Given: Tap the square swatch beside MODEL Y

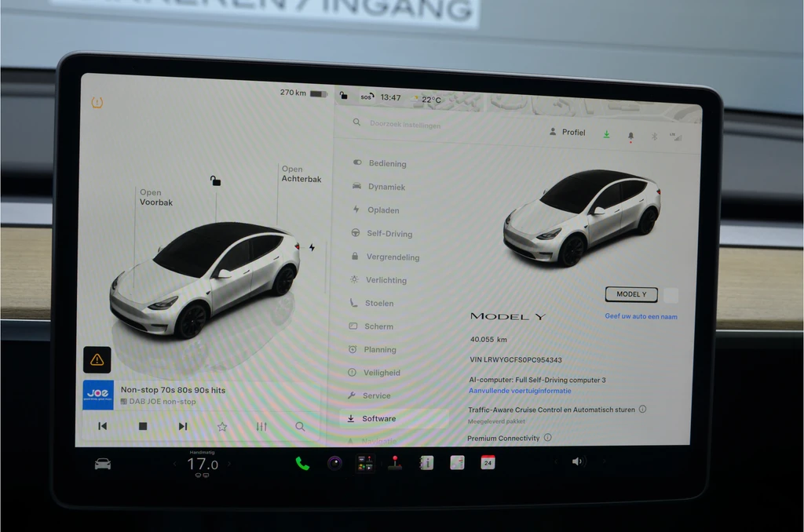Looking at the screenshot, I should click(671, 295).
